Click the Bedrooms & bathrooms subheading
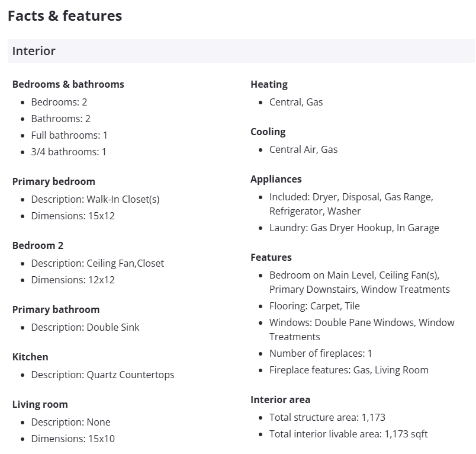Screen dimensions: 476x454 click(x=68, y=84)
